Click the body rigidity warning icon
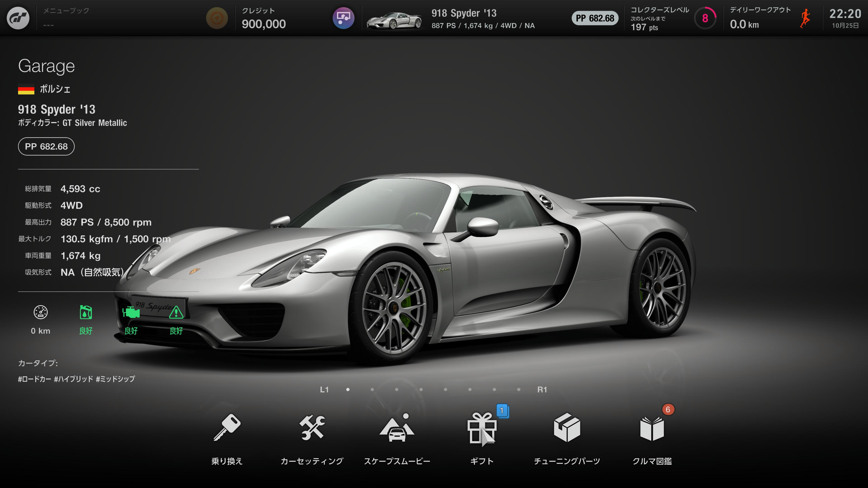 [176, 312]
